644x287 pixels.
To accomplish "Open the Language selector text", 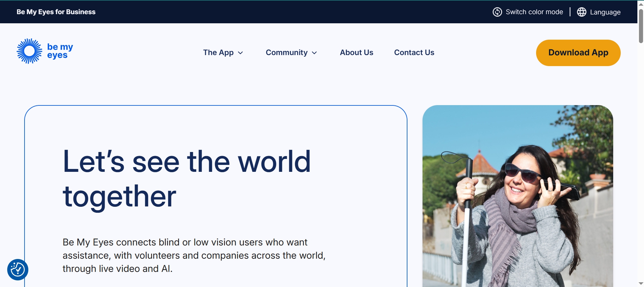I will click(x=605, y=12).
